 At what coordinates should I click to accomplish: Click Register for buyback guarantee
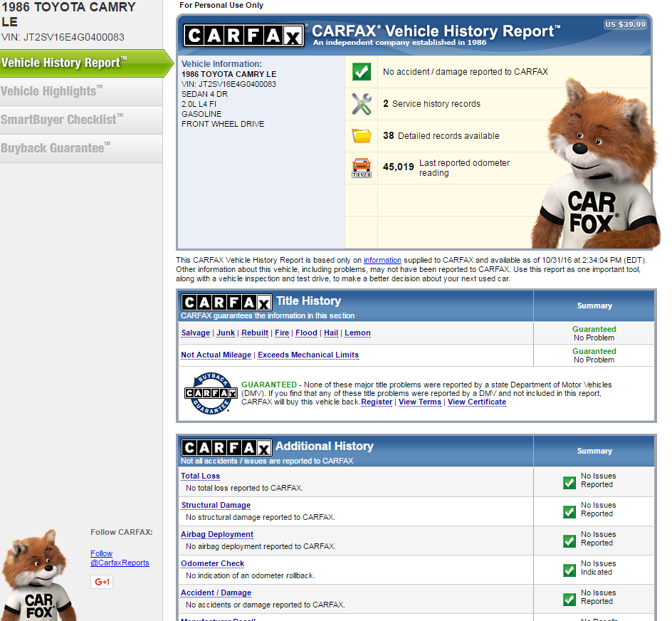tap(377, 402)
